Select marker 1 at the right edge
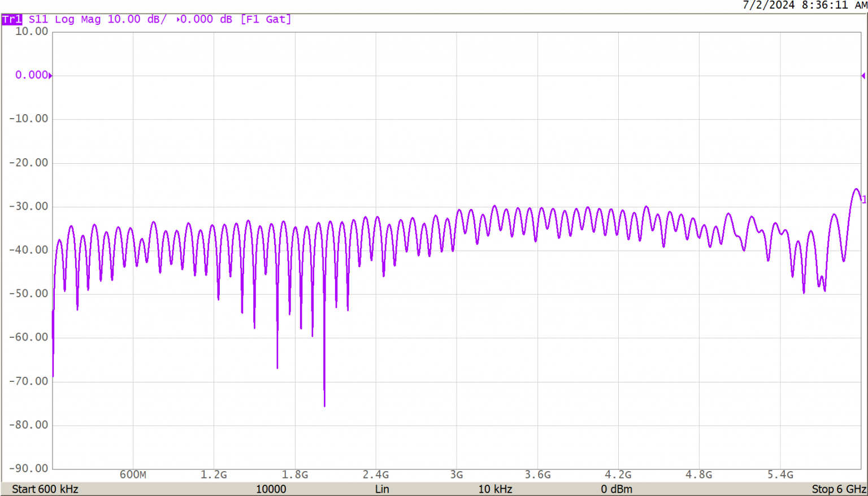Screen dimensions: 868x496 point(863,199)
